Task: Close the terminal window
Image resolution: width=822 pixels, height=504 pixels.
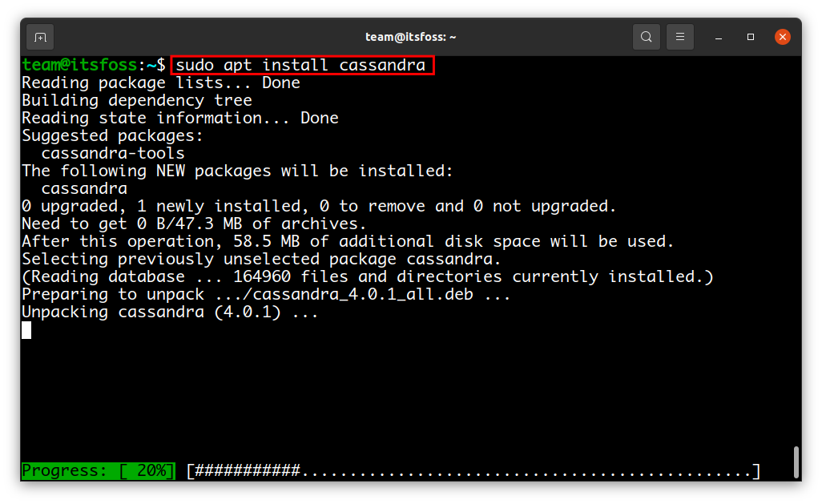Action: [783, 37]
